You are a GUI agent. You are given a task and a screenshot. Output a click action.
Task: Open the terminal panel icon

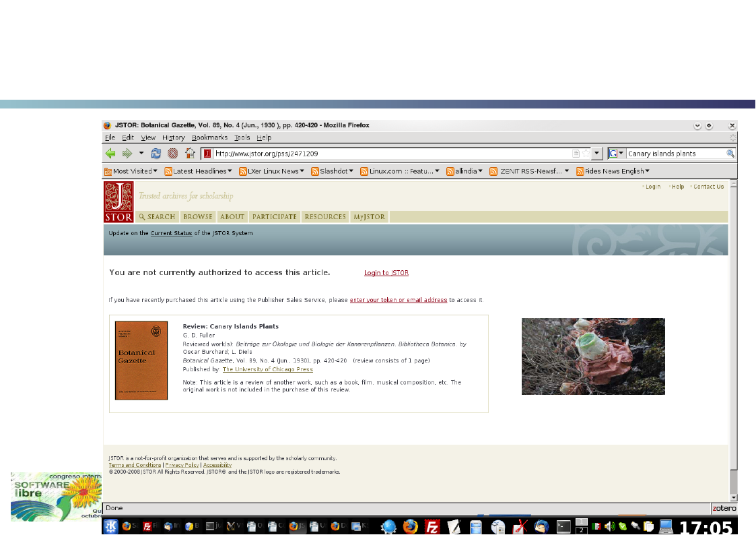point(563,526)
